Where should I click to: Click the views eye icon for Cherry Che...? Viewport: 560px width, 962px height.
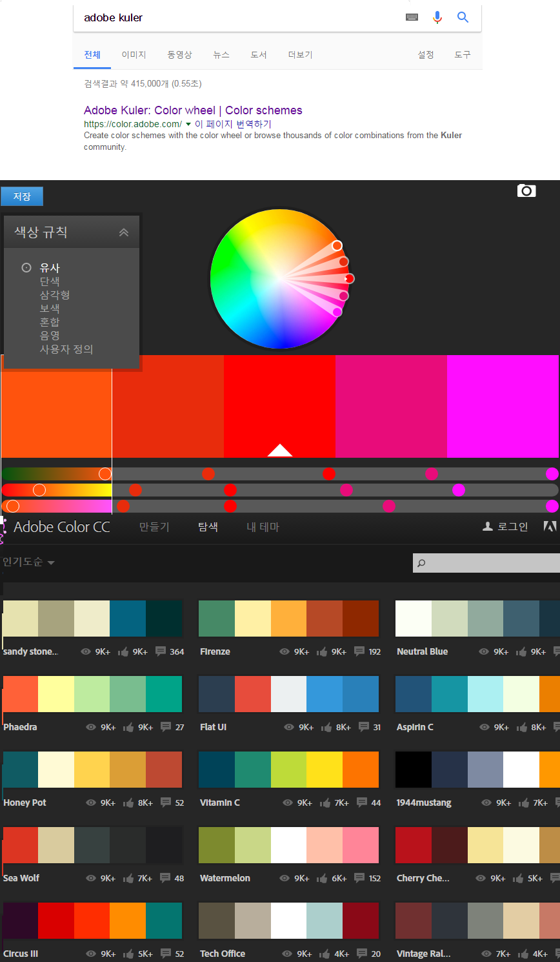(x=481, y=878)
